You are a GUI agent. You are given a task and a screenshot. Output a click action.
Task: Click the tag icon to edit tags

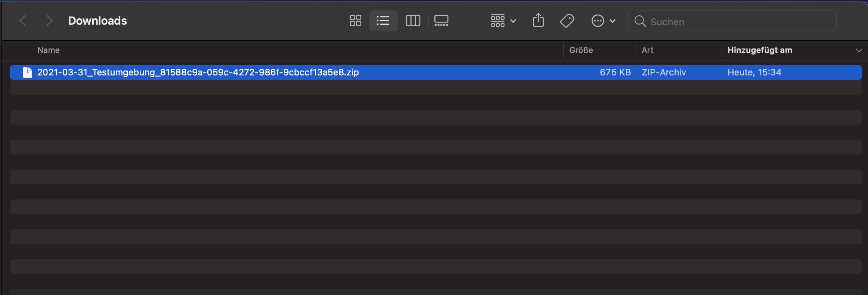click(567, 21)
